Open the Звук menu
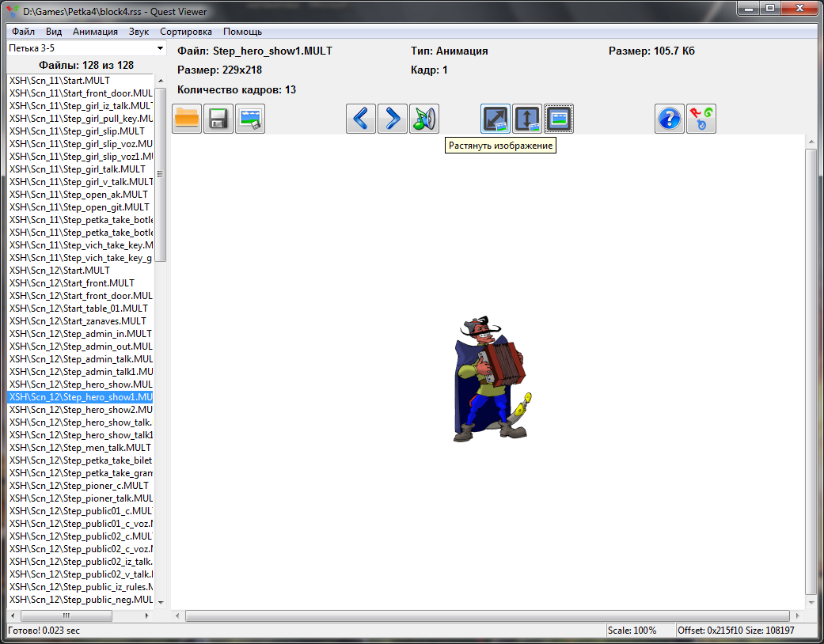The width and height of the screenshot is (824, 644). coord(139,32)
